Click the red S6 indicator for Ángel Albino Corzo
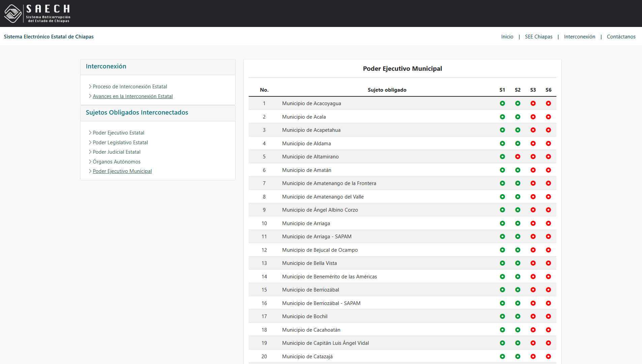 pos(548,210)
